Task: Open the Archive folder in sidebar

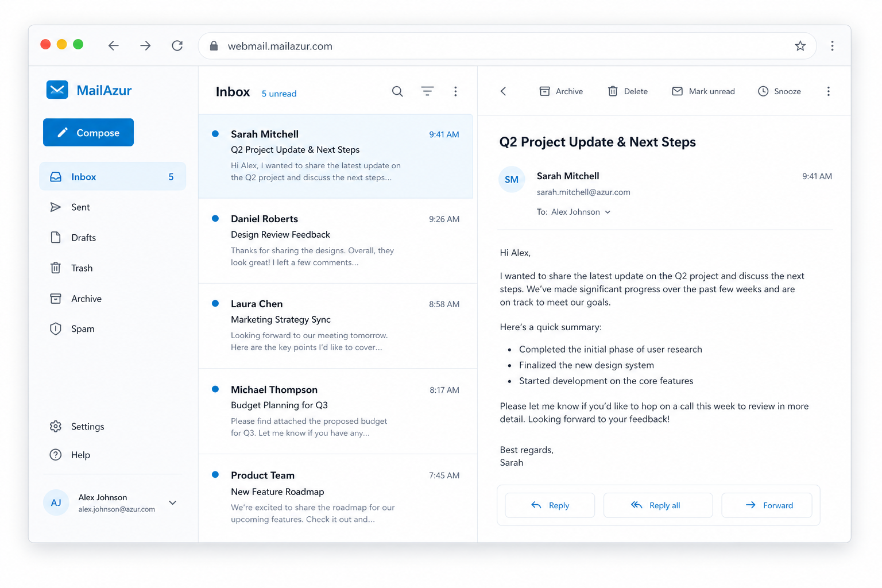Action: pyautogui.click(x=113, y=299)
